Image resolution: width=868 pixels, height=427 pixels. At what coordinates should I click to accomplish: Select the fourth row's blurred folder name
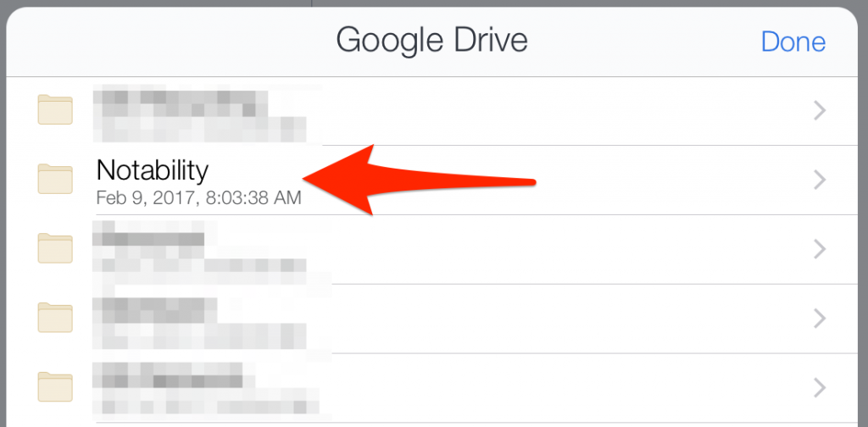point(154,309)
